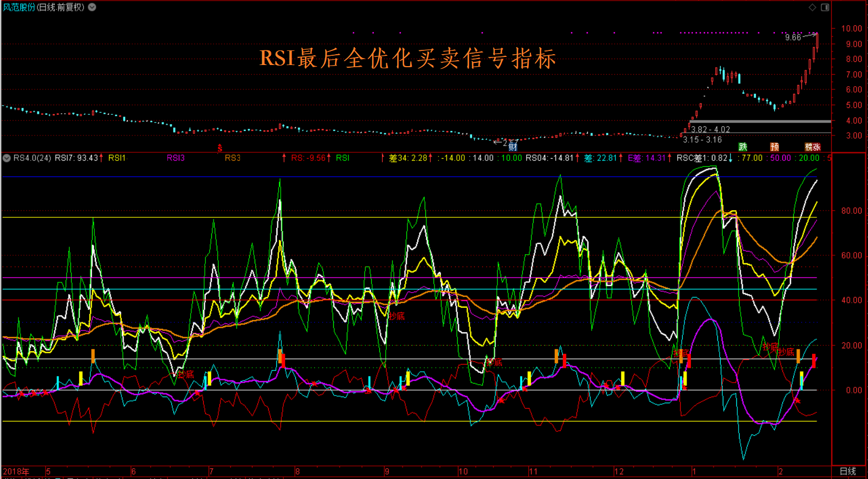Click the 日线.前复权 period label

61,7
